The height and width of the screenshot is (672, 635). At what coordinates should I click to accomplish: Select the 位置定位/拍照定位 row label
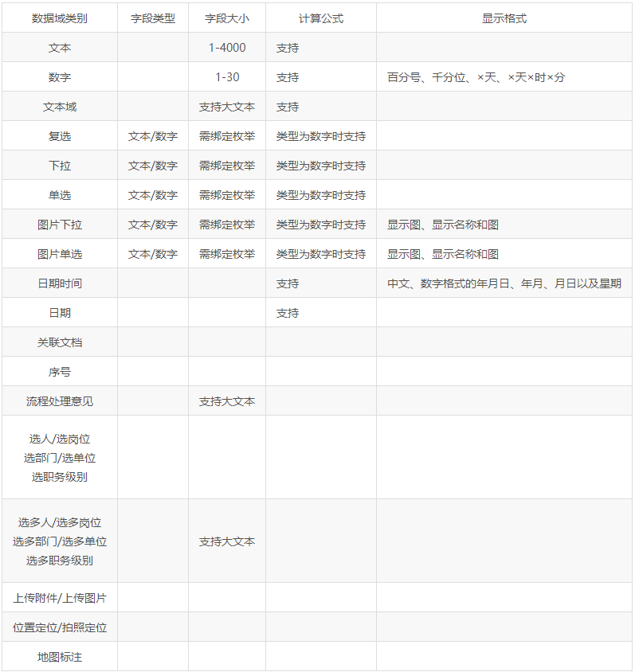pos(60,628)
